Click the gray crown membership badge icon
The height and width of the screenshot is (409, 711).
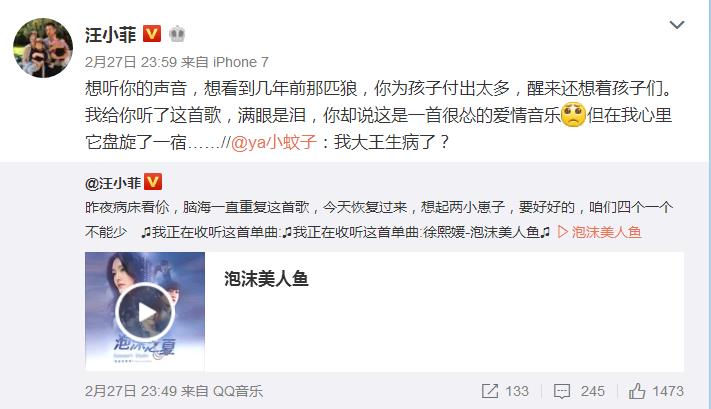(x=177, y=34)
